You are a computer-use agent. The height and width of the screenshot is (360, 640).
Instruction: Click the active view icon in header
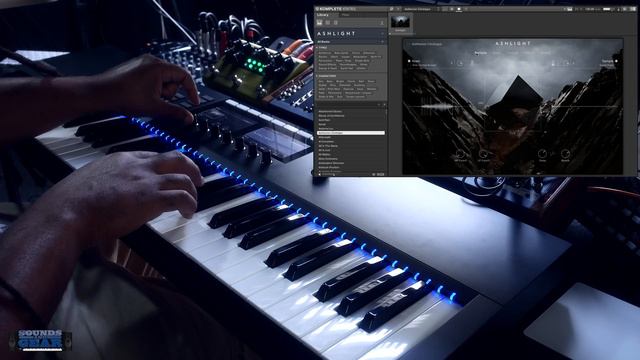(x=459, y=9)
